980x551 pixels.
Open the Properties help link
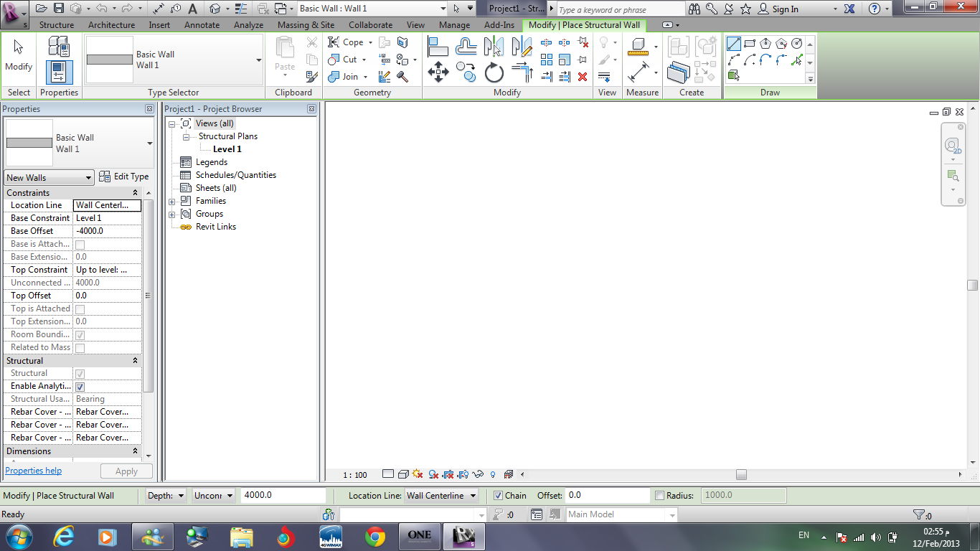point(33,471)
